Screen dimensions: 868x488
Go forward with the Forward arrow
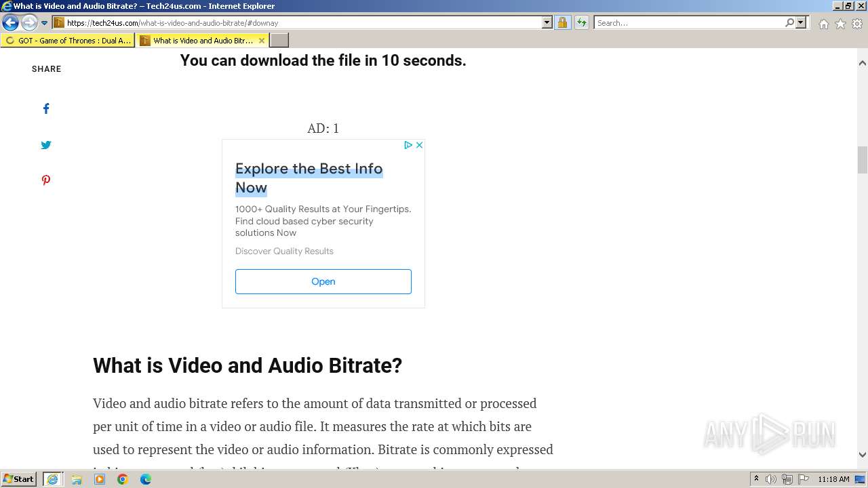[x=28, y=23]
